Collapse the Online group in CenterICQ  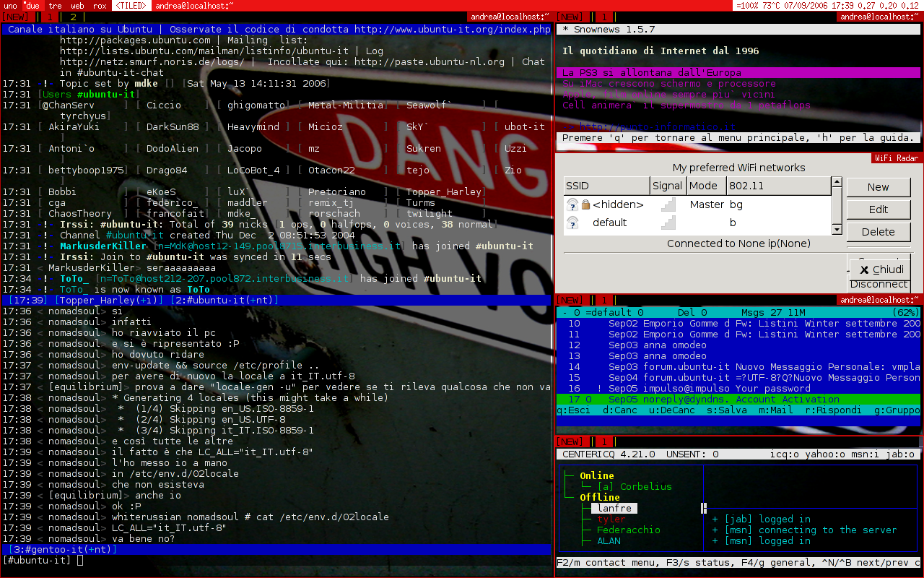point(596,475)
